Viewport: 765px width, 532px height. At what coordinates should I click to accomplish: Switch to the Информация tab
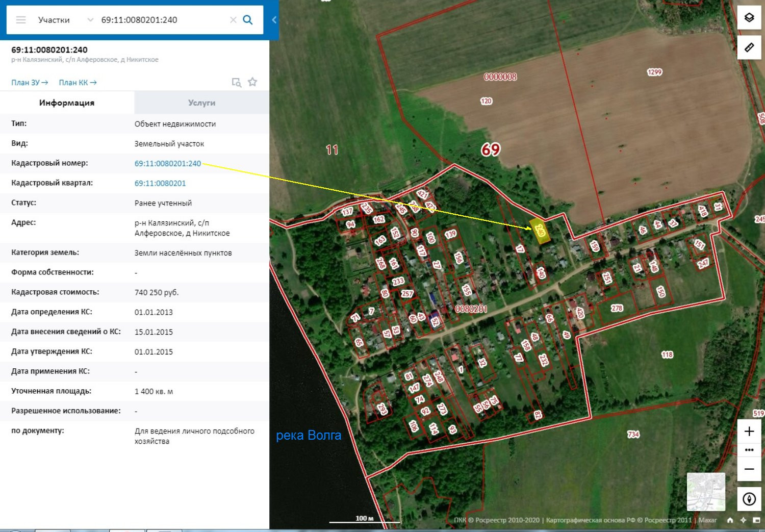coord(67,103)
